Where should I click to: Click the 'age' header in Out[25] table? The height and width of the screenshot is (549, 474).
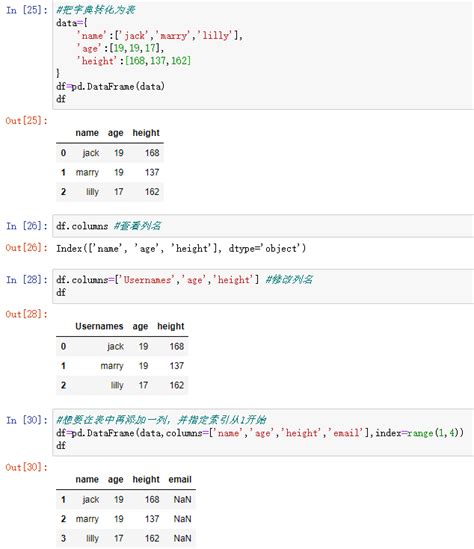tap(116, 133)
